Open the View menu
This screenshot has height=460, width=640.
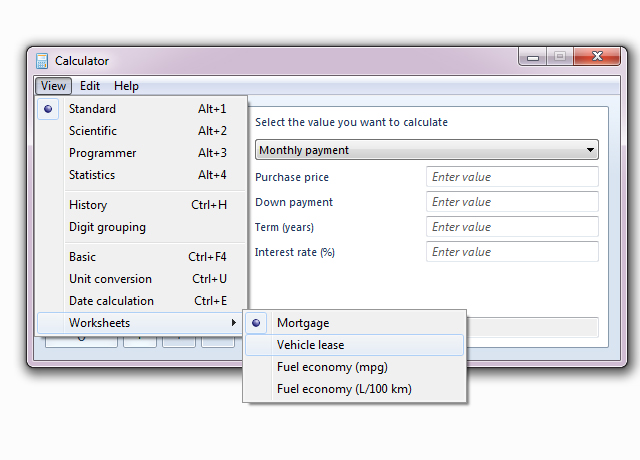(54, 86)
